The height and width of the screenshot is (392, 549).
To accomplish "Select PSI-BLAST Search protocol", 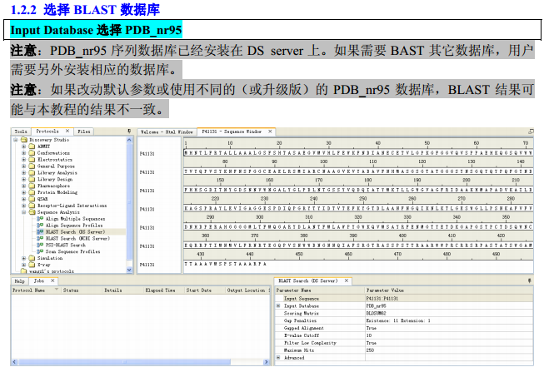I will point(66,245).
